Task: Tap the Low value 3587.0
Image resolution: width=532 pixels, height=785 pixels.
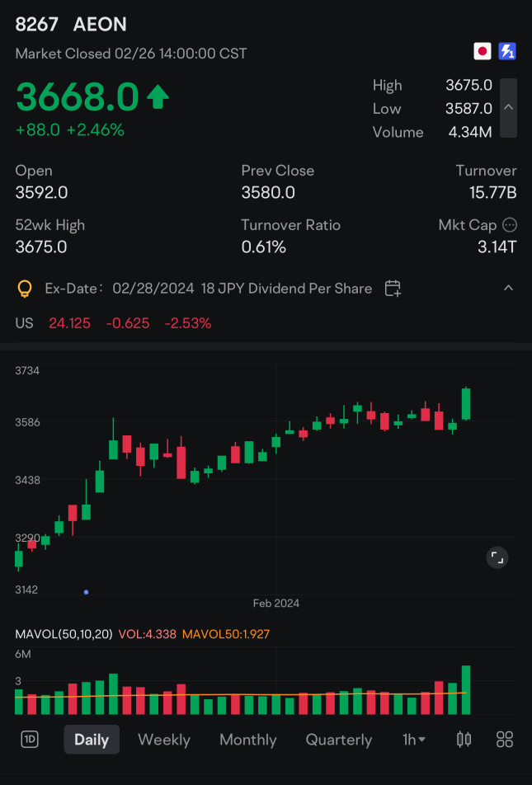Action: pos(468,109)
